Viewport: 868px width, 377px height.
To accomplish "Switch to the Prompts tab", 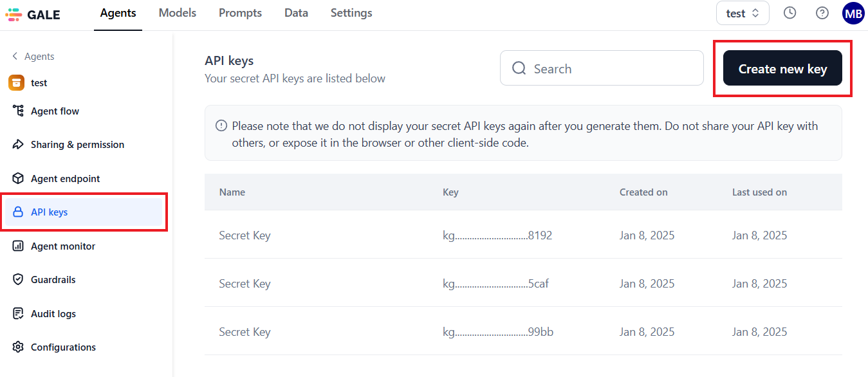I will coord(240,13).
